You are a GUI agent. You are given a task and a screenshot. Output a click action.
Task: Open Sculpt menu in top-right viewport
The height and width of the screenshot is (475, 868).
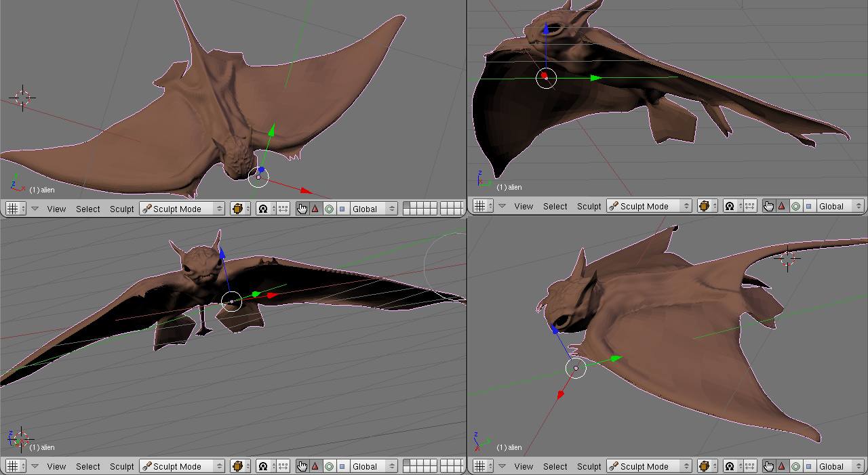coord(589,206)
